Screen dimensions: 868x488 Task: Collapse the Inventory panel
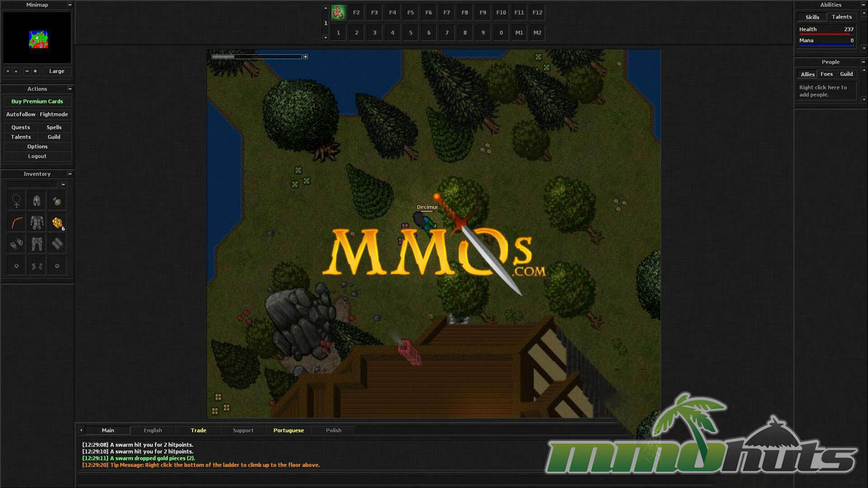[x=70, y=174]
